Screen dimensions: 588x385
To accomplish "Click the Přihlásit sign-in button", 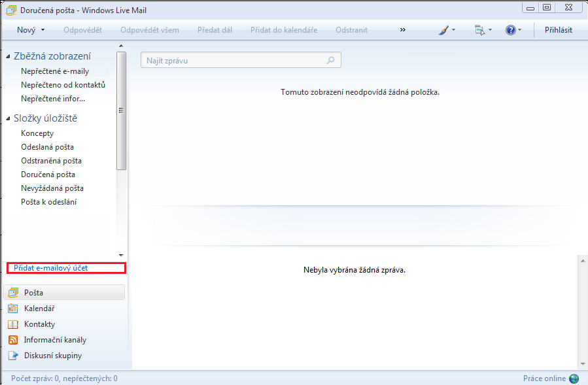I will point(559,30).
